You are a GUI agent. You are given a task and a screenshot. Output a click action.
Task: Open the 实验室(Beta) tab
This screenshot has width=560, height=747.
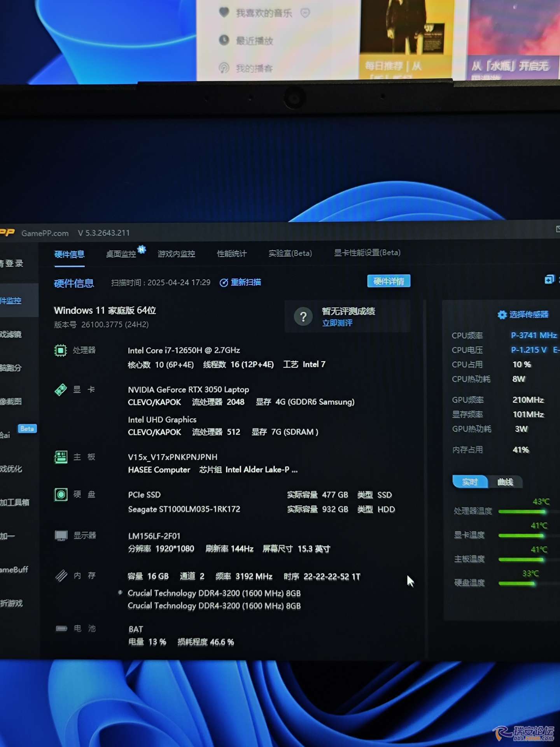point(290,253)
